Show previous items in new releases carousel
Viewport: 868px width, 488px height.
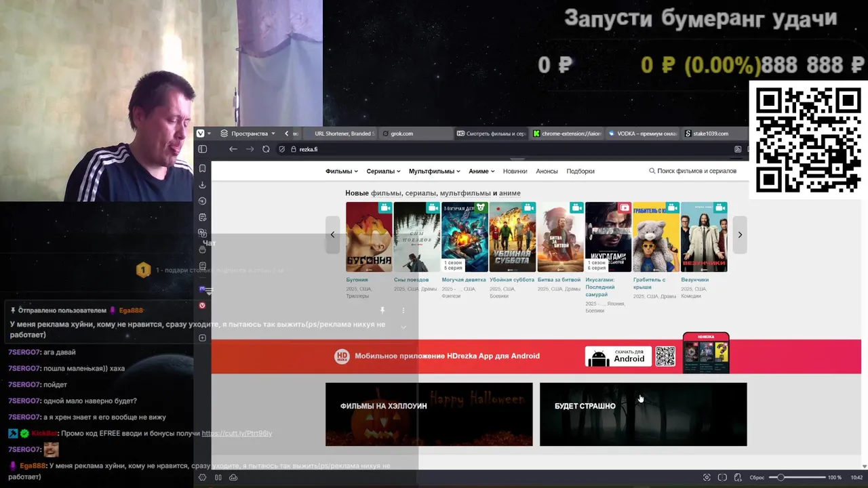(332, 235)
